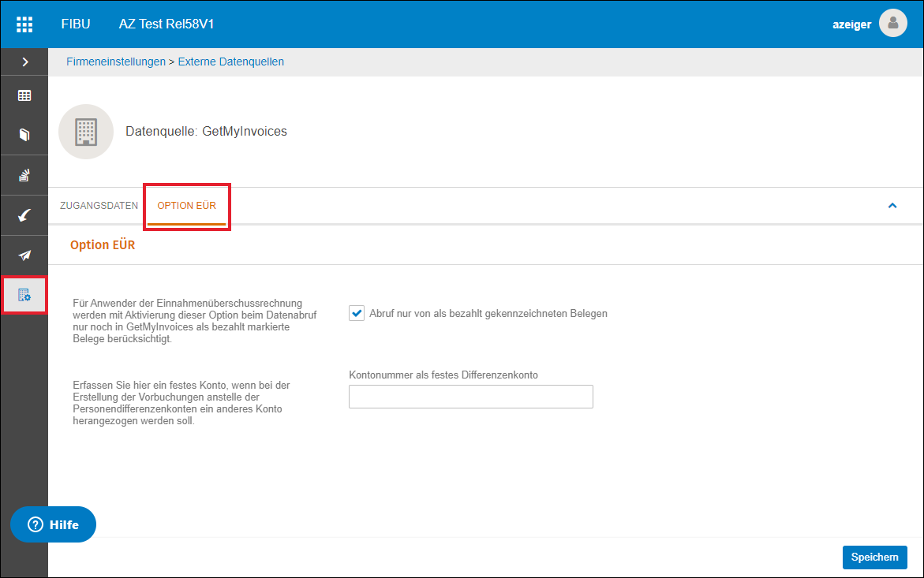
Task: Select the Option EÜR tab
Action: click(187, 206)
